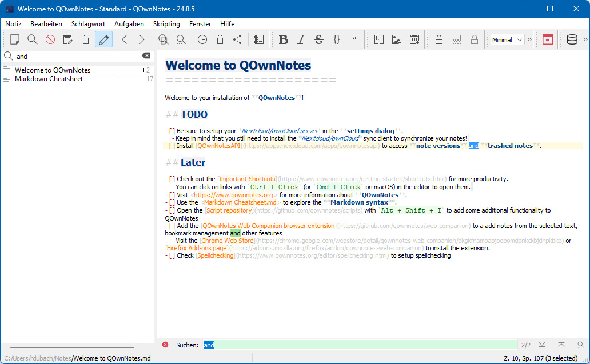
Task: Open the Bearbeiten menu
Action: 46,23
